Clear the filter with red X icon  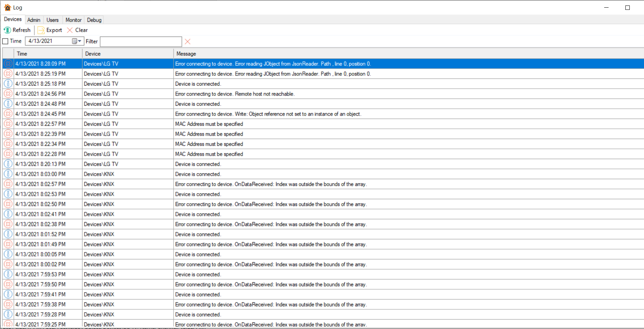(187, 42)
